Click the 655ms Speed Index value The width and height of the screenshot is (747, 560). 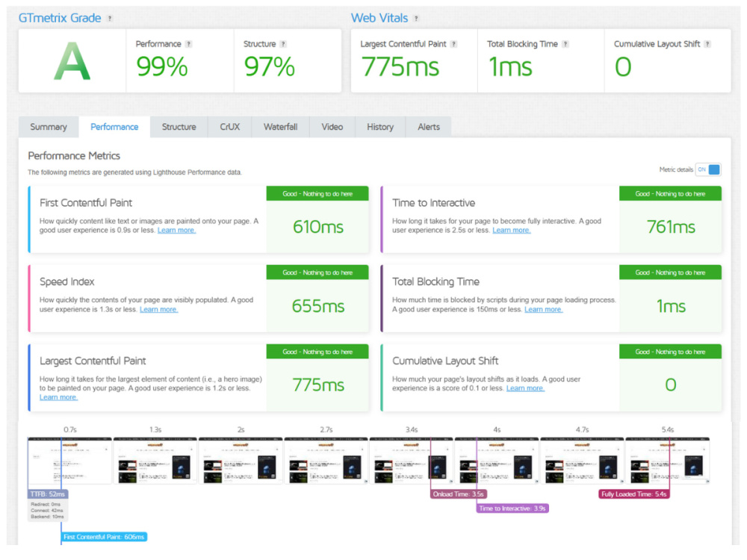pyautogui.click(x=317, y=306)
